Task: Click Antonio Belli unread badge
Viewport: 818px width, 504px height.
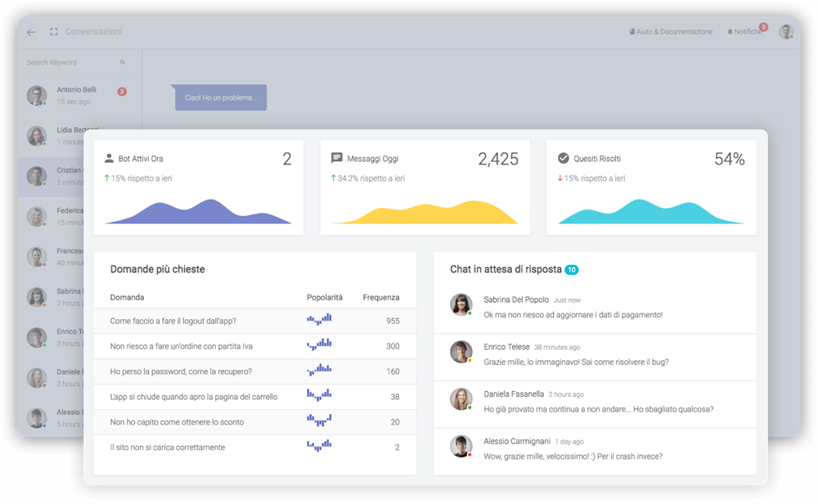Action: pyautogui.click(x=122, y=92)
